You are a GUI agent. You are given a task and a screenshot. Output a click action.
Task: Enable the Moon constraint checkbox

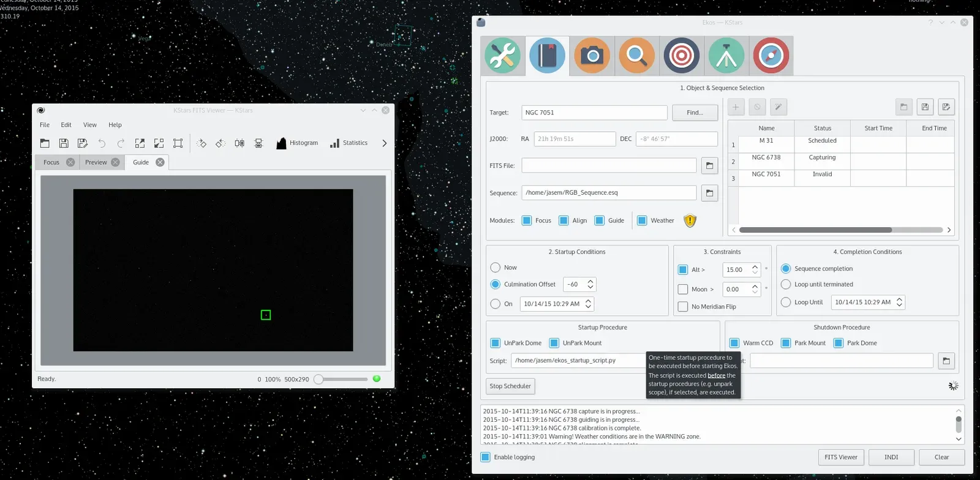683,289
